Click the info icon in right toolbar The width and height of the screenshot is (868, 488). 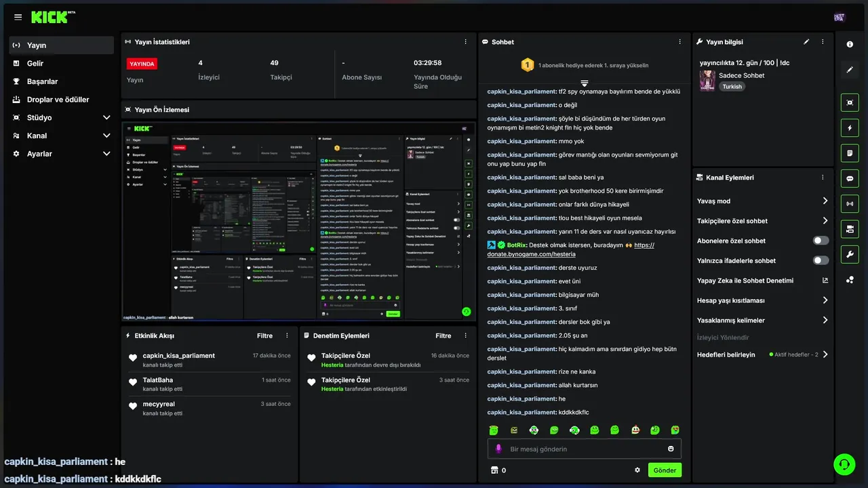coord(850,44)
